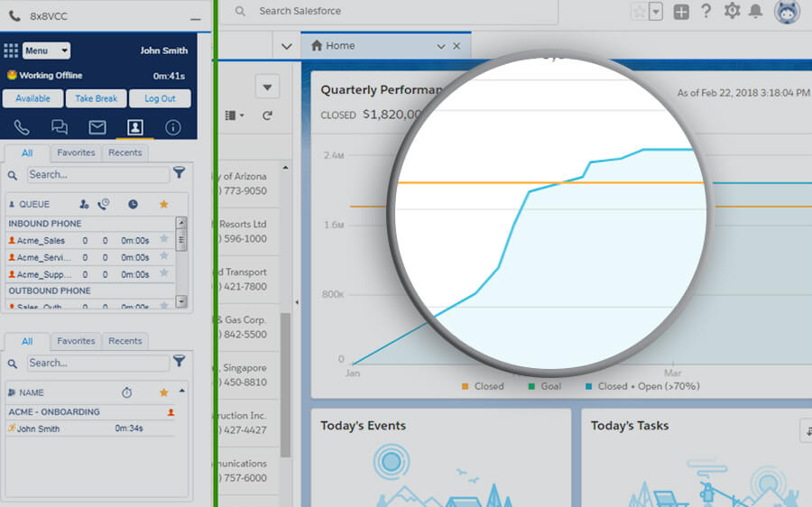Collapse the ACME - ONBOARDING group arrow
The width and height of the screenshot is (812, 507).
coord(181,391)
